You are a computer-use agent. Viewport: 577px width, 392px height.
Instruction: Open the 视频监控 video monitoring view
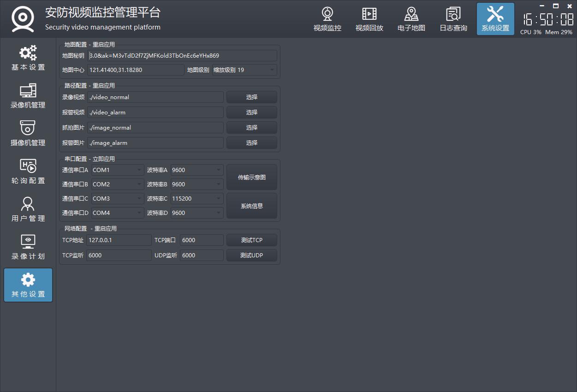(327, 19)
